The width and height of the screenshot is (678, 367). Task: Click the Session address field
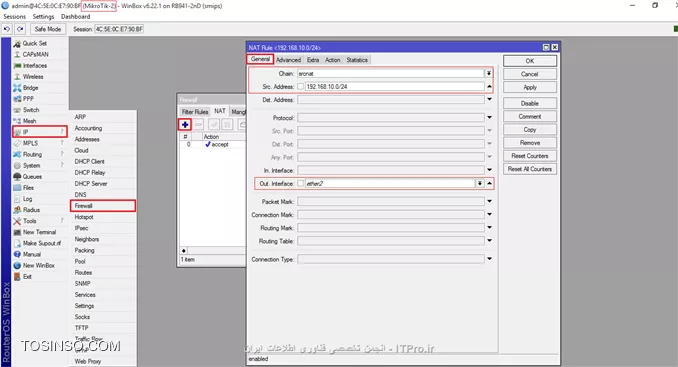click(x=119, y=29)
